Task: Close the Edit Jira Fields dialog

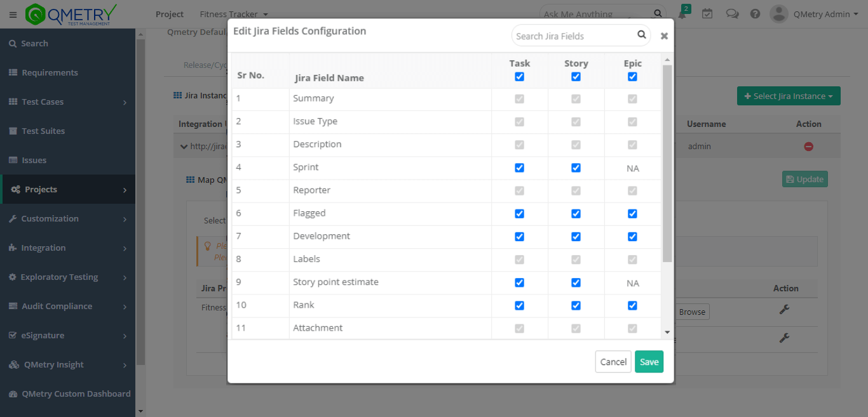Action: (x=664, y=36)
